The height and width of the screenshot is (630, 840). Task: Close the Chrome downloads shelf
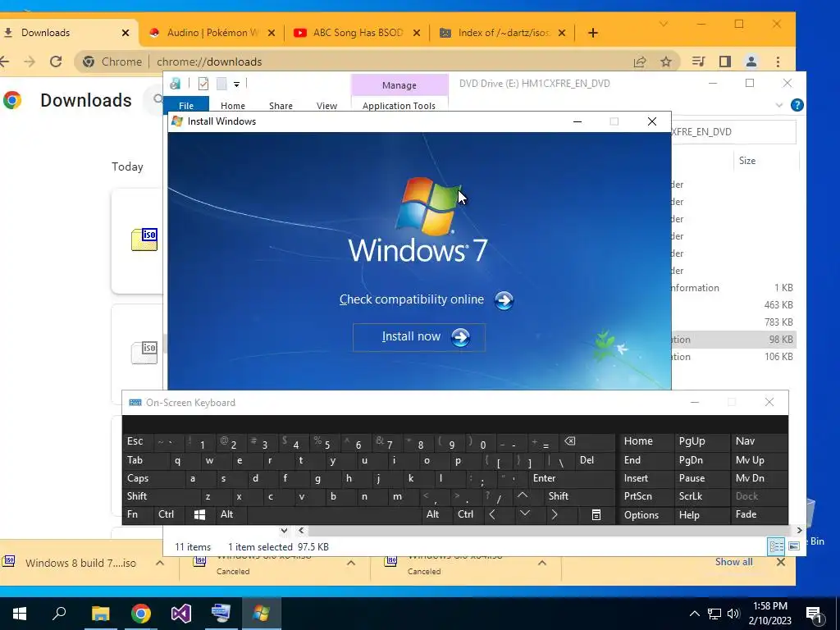point(781,562)
